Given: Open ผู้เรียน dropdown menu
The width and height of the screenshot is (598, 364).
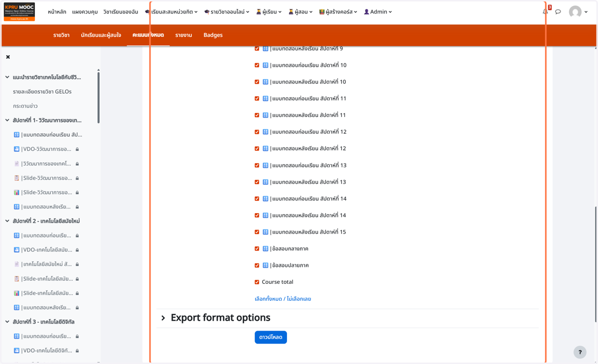Looking at the screenshot, I should point(269,12).
